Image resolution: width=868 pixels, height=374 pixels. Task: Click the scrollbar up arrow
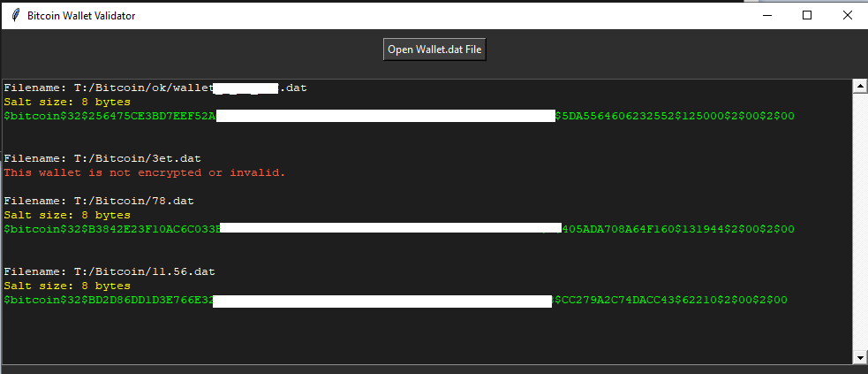click(x=858, y=86)
